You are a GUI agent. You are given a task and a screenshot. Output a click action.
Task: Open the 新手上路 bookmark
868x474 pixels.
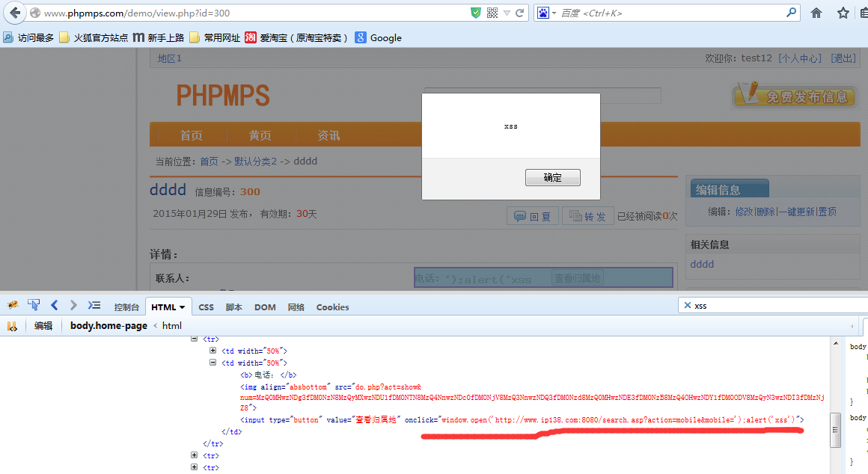(x=159, y=37)
